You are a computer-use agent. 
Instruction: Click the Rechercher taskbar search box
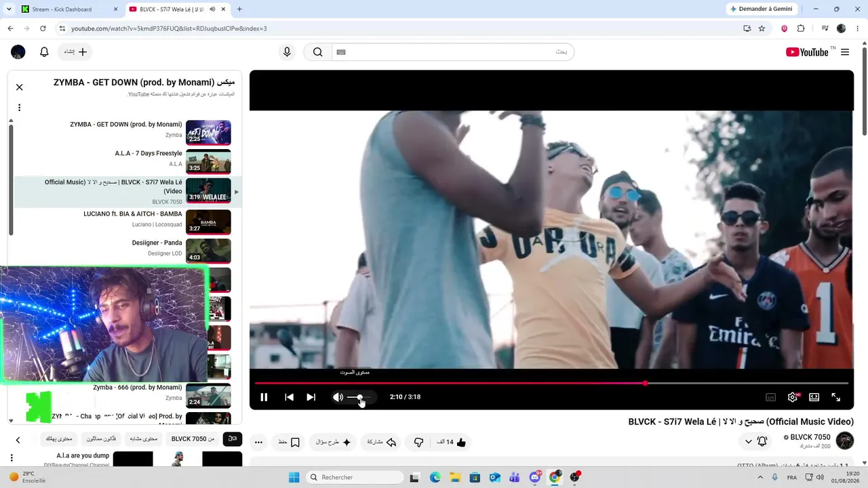coord(355,477)
